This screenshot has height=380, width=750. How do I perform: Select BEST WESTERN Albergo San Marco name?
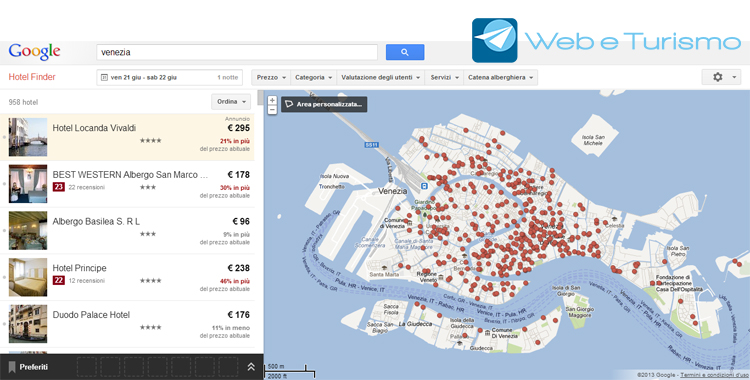click(x=130, y=175)
